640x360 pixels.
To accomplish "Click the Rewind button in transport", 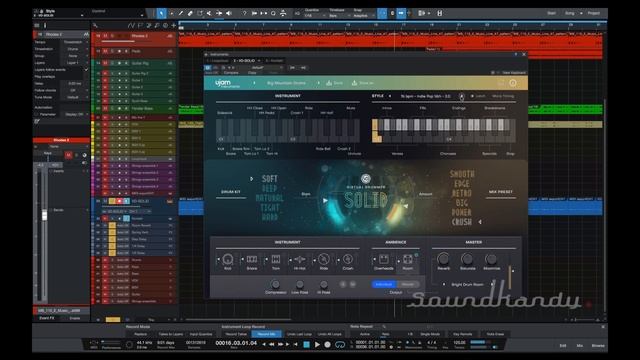I will click(271, 344).
